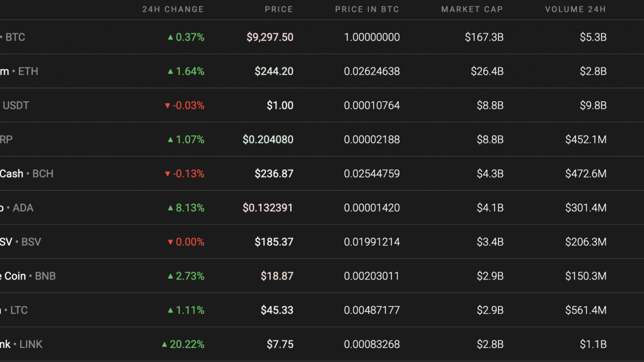The height and width of the screenshot is (362, 644).
Task: Select the $5.3B volume value
Action: [593, 37]
